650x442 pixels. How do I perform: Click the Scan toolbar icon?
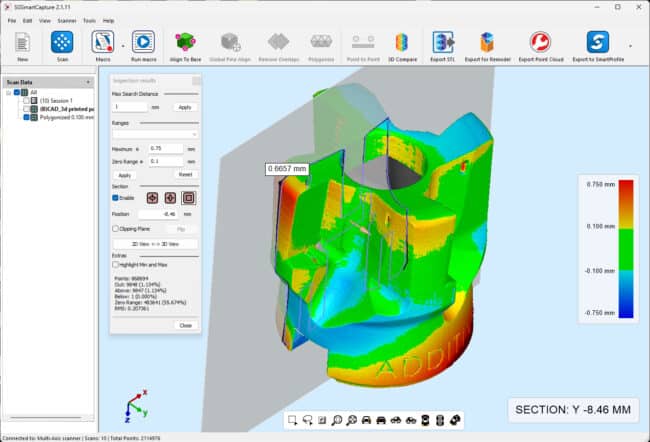click(62, 46)
